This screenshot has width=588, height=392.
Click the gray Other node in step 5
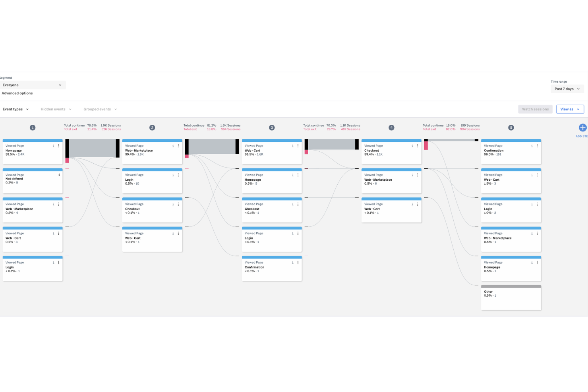click(x=511, y=297)
